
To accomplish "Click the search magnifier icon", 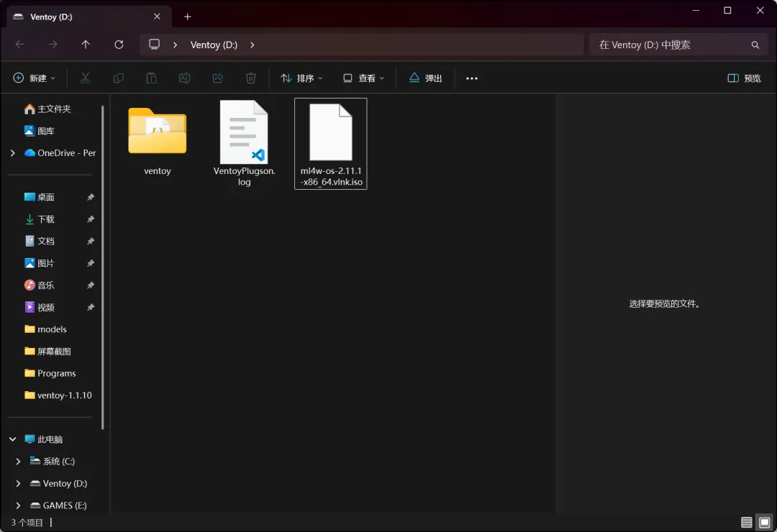I will click(755, 45).
